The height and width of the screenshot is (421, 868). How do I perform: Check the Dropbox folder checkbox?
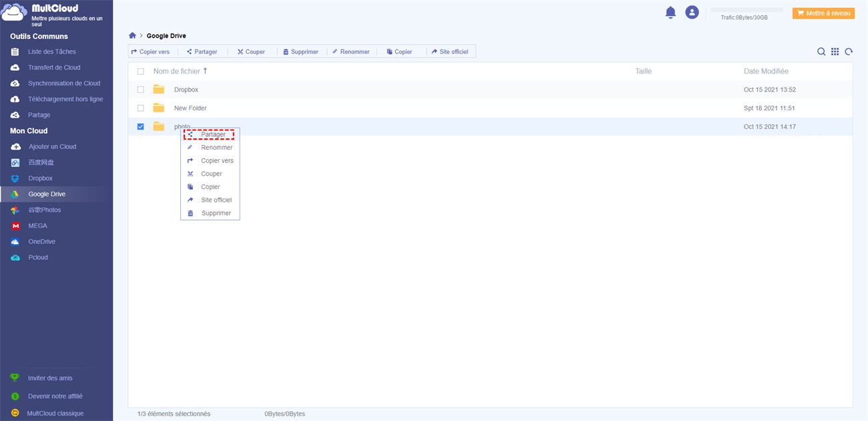click(x=140, y=90)
